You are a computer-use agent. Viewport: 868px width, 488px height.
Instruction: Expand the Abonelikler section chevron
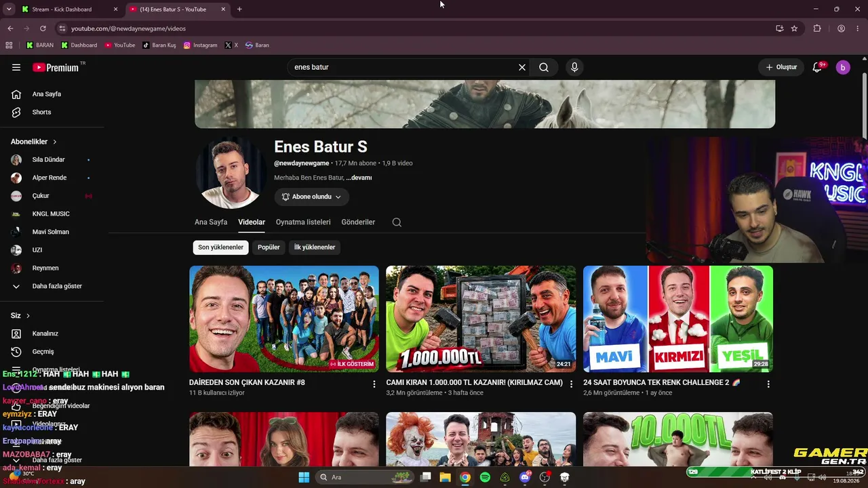click(55, 142)
